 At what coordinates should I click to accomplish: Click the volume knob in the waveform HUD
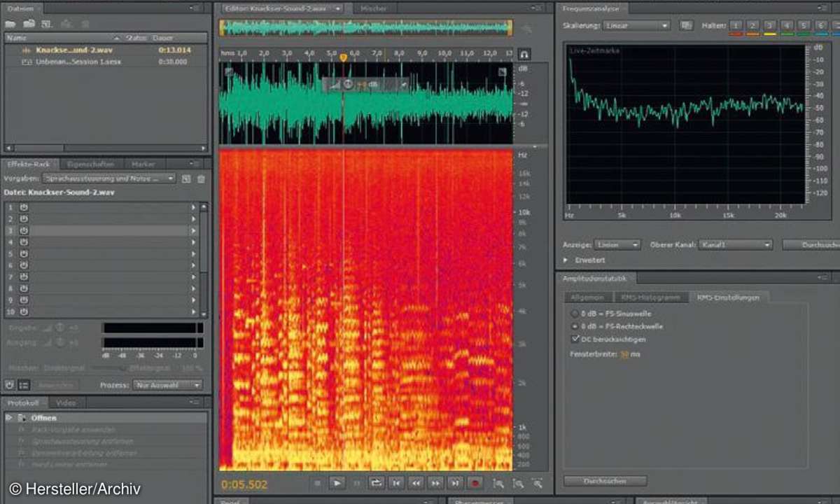click(x=348, y=85)
